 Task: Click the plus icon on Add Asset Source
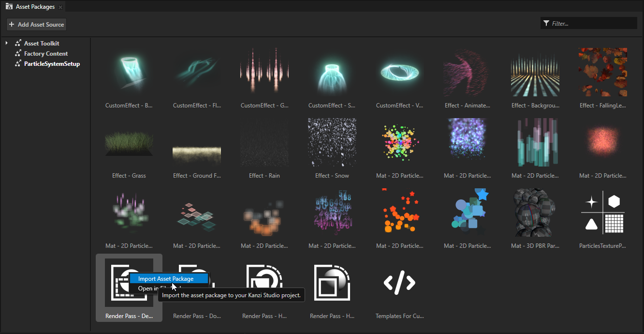pos(11,24)
